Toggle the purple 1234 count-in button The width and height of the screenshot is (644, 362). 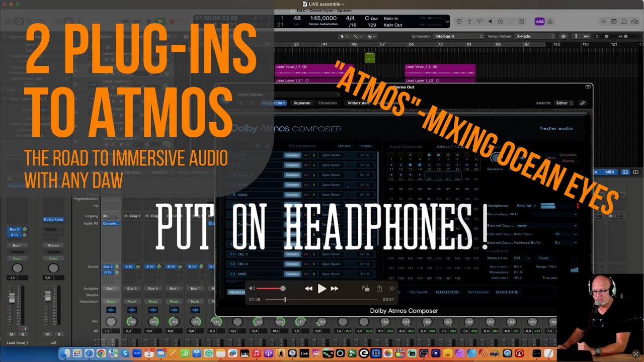point(539,22)
